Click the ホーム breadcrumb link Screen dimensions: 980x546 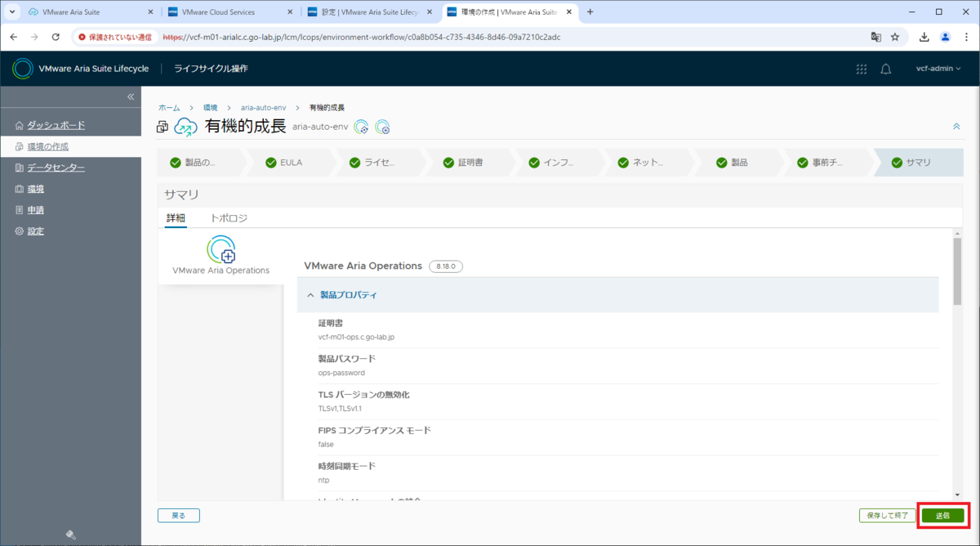[x=169, y=108]
